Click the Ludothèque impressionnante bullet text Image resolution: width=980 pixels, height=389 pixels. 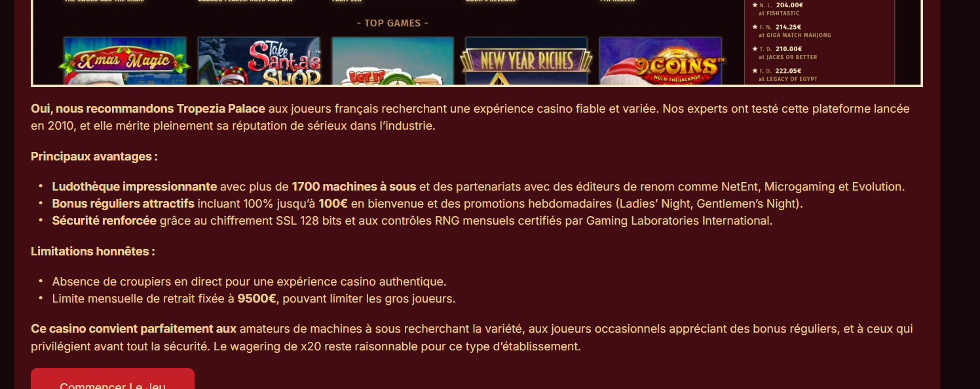(x=134, y=187)
